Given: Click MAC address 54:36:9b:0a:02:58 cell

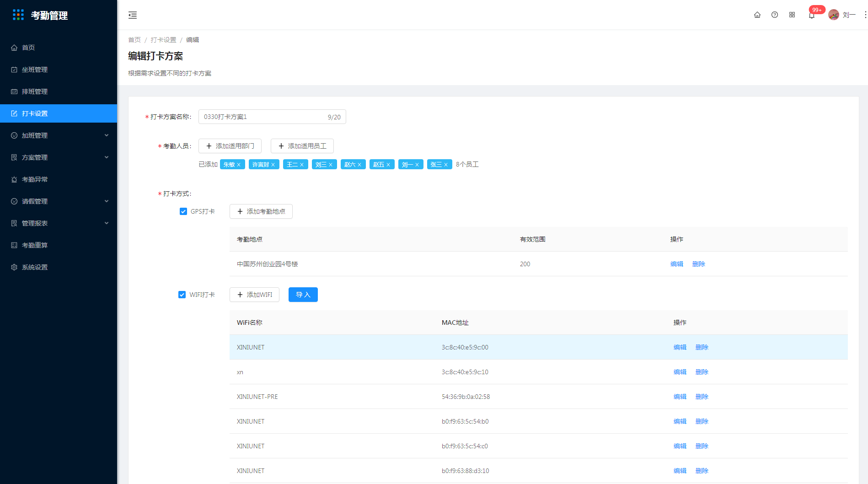Looking at the screenshot, I should click(x=466, y=397).
